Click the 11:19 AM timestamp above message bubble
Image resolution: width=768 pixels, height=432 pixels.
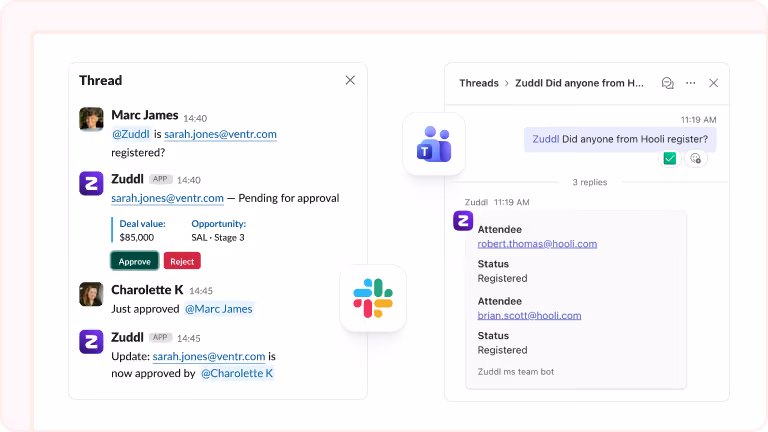pyautogui.click(x=698, y=120)
